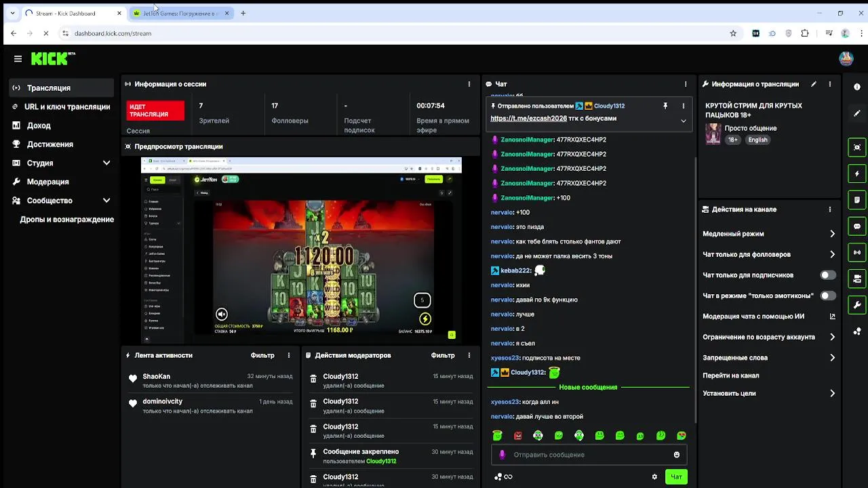The height and width of the screenshot is (488, 868).
Task: Click the three-dots icon at right sidebar bottom
Action: pyautogui.click(x=857, y=331)
